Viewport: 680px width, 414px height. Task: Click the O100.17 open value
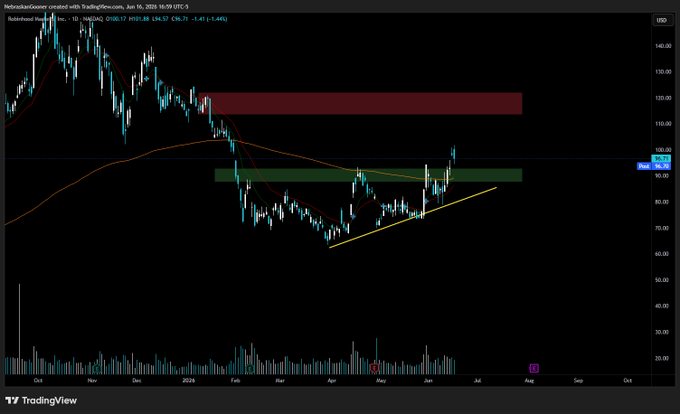[116, 19]
